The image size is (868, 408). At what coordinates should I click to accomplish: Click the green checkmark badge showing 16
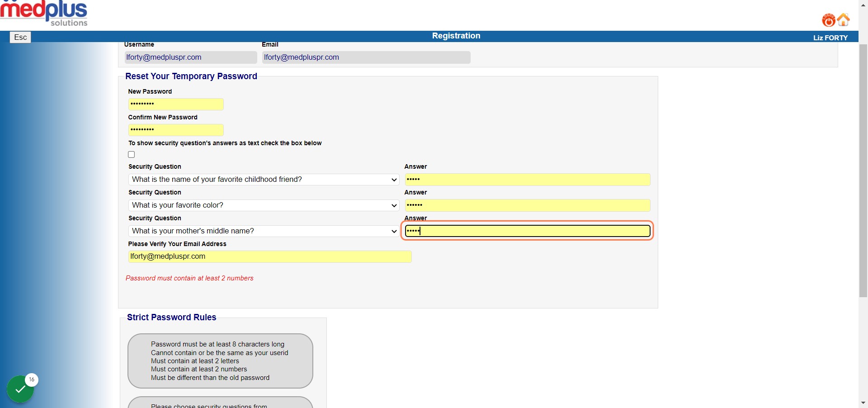[20, 389]
